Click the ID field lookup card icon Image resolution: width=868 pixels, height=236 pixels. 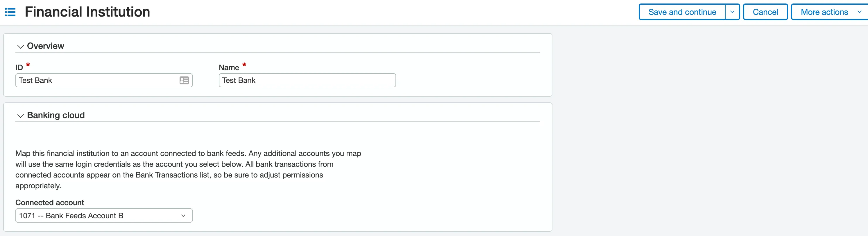coord(184,80)
